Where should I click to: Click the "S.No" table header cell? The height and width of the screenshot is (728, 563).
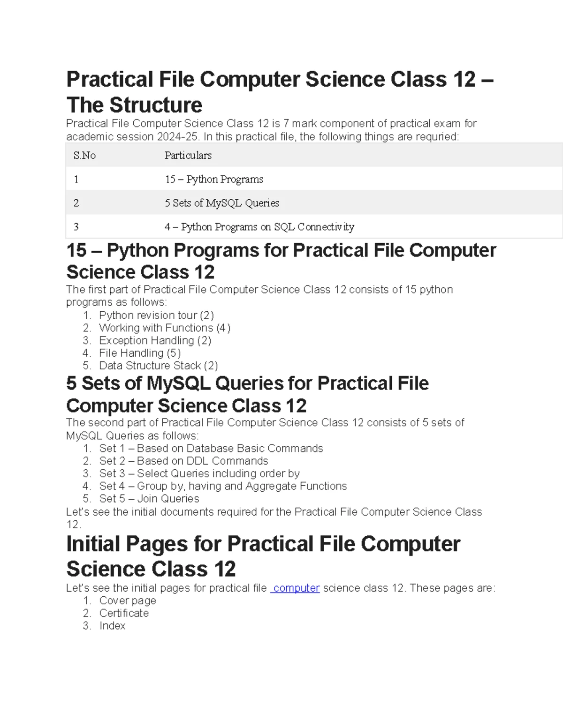point(84,155)
